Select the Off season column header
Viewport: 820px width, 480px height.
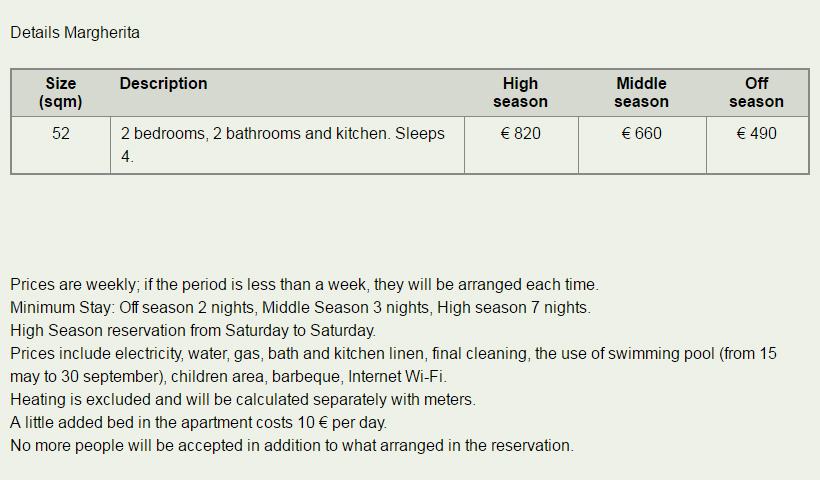[756, 93]
